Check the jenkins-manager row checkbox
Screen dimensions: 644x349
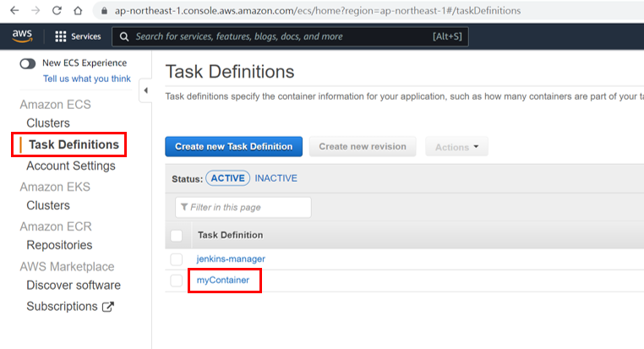(177, 259)
